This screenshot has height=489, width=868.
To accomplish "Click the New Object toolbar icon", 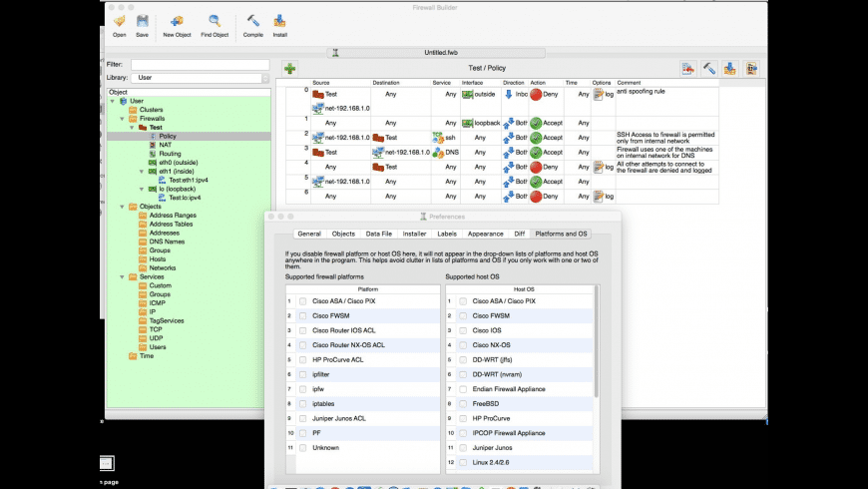I will (x=177, y=22).
